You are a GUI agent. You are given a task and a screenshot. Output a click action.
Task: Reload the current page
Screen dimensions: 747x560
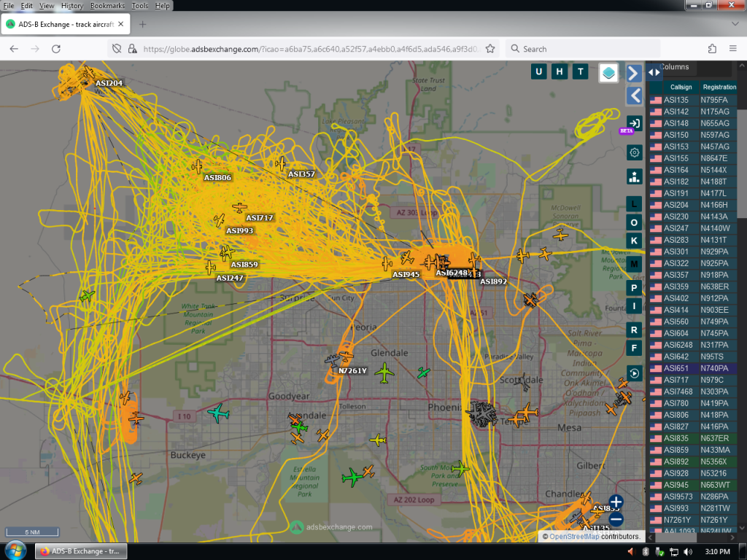click(x=56, y=49)
